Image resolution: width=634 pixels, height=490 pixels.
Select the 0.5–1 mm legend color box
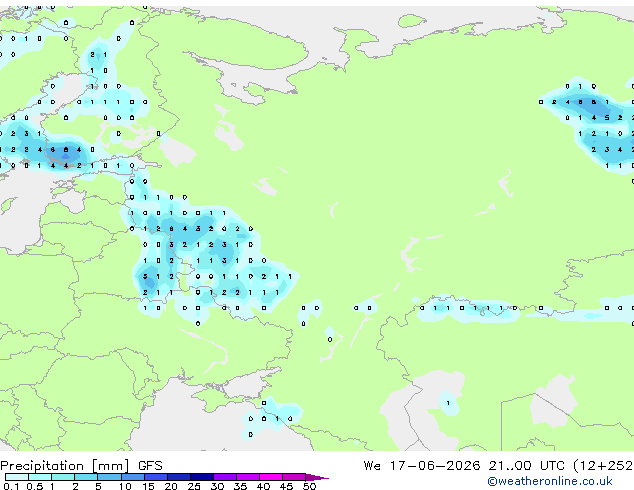pyautogui.click(x=40, y=477)
